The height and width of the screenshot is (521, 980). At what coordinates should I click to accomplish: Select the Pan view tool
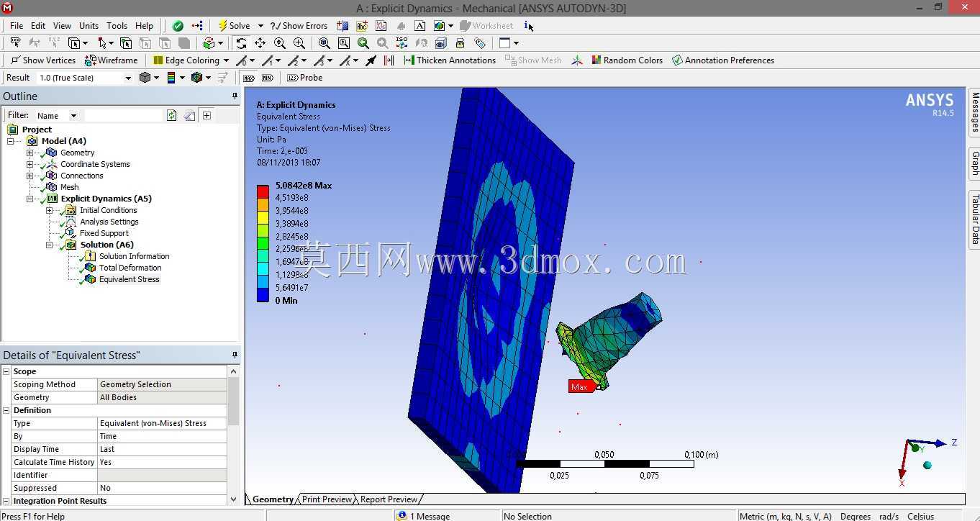[260, 43]
